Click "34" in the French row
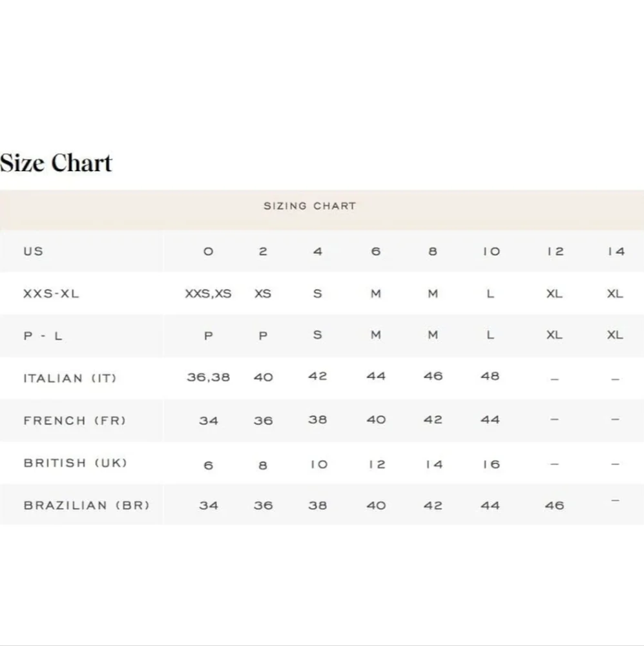Image resolution: width=644 pixels, height=646 pixels. click(209, 421)
